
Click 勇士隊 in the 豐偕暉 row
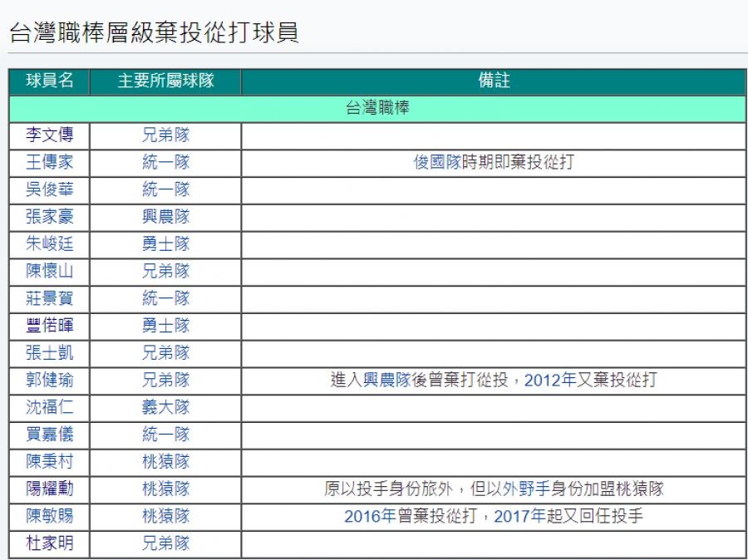pyautogui.click(x=165, y=326)
